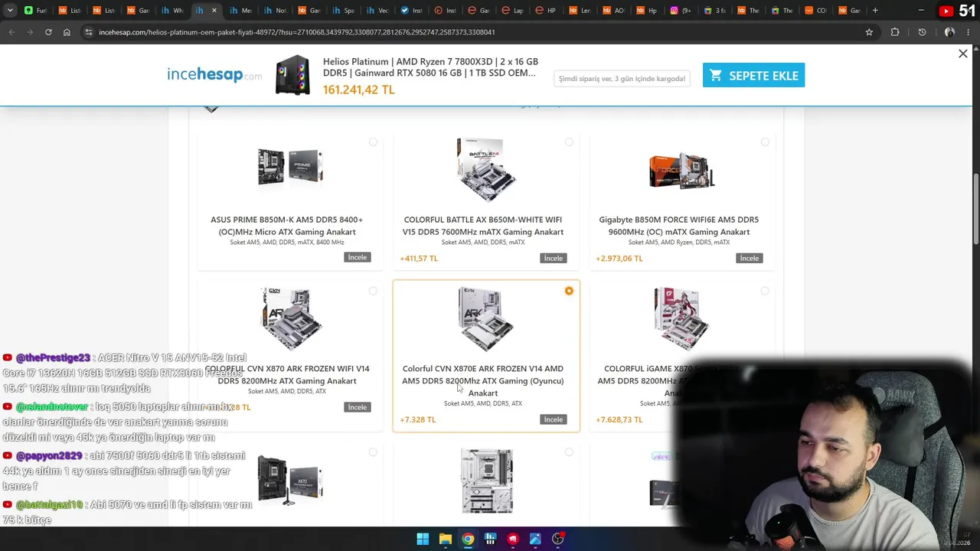Open the COLORFUL BATTLE AX B650M-WHITE title

tap(483, 226)
